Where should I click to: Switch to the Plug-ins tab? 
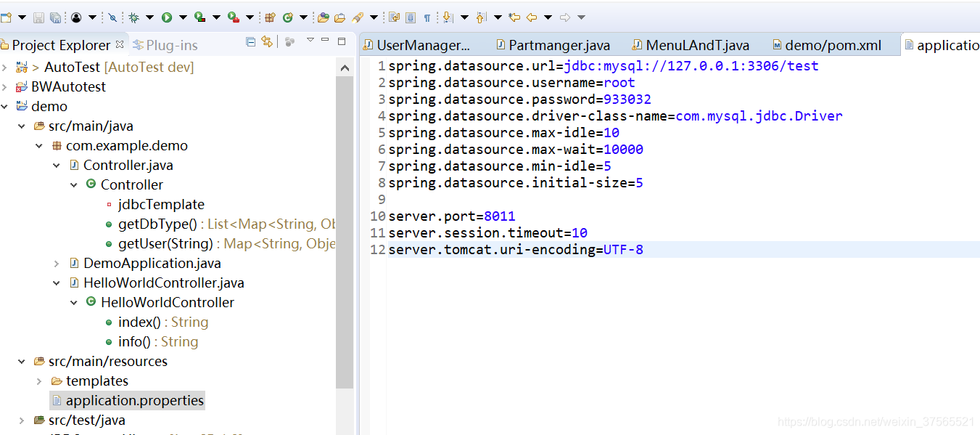coord(165,45)
